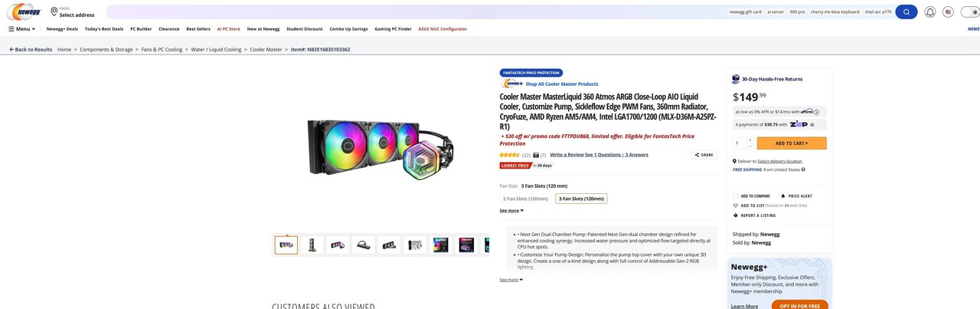Increase quantity with the up arrow
This screenshot has width=980, height=309.
coord(750,140)
